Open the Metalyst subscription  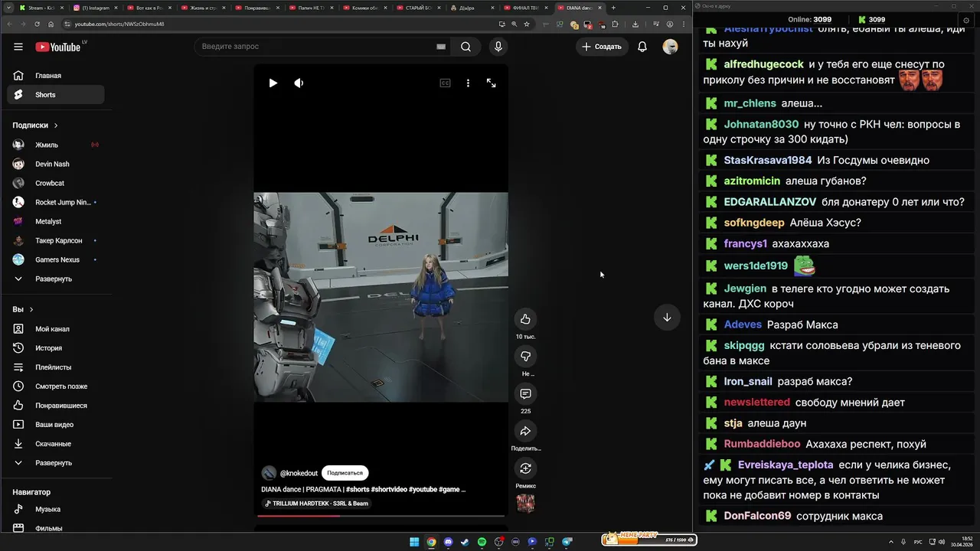coord(56,221)
